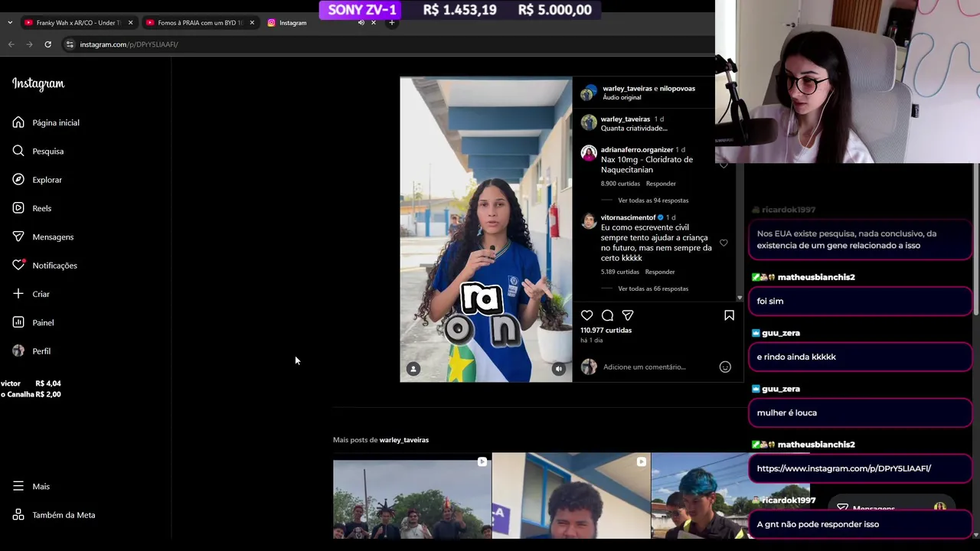Click warley_taveiras in Mais posts heading
The width and height of the screenshot is (980, 551).
click(x=403, y=440)
